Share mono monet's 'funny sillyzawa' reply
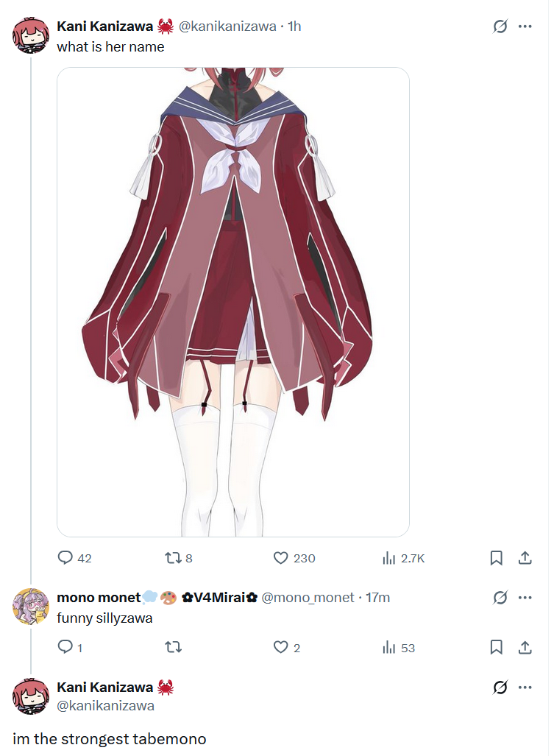The height and width of the screenshot is (756, 554). [x=525, y=647]
